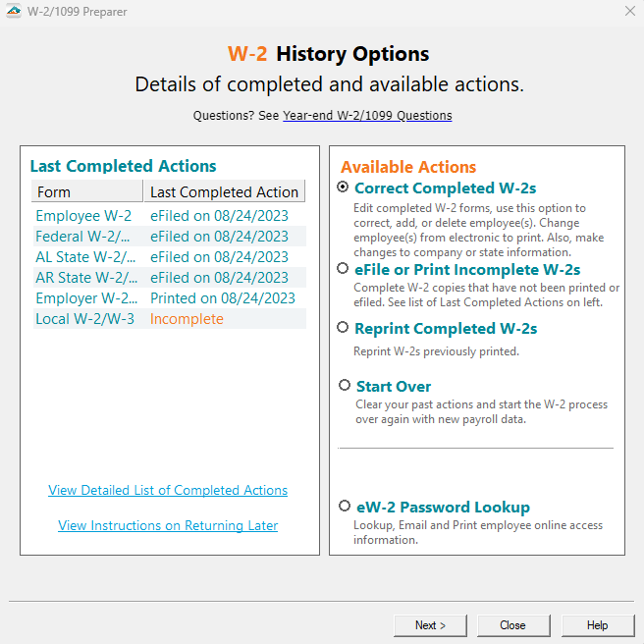Open View Instructions on Returning Later link

coord(168,526)
